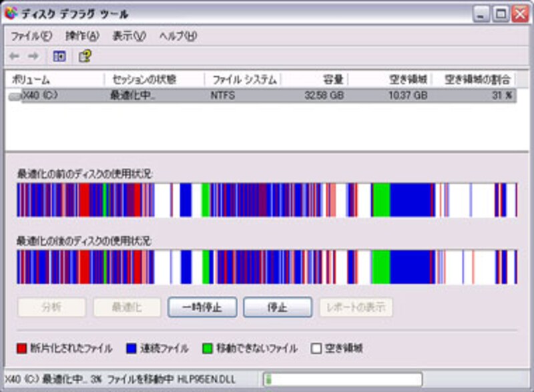Click the 31 % free space value

click(502, 95)
